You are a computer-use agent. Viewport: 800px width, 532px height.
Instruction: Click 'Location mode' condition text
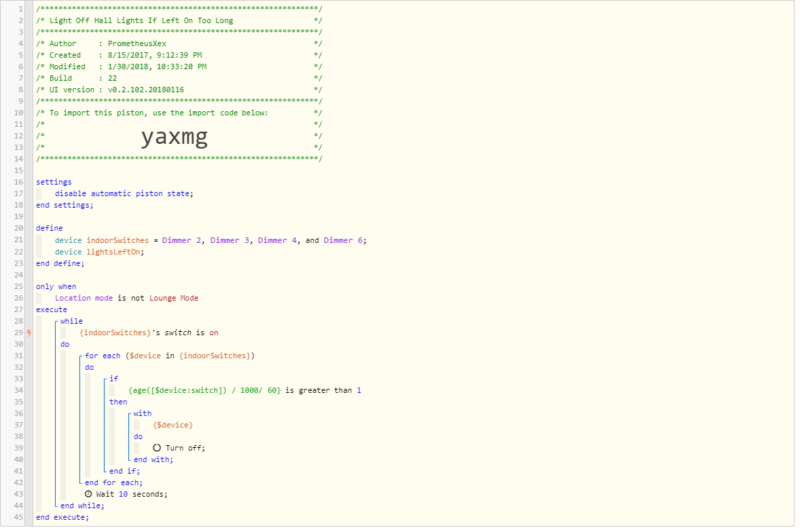click(x=84, y=298)
